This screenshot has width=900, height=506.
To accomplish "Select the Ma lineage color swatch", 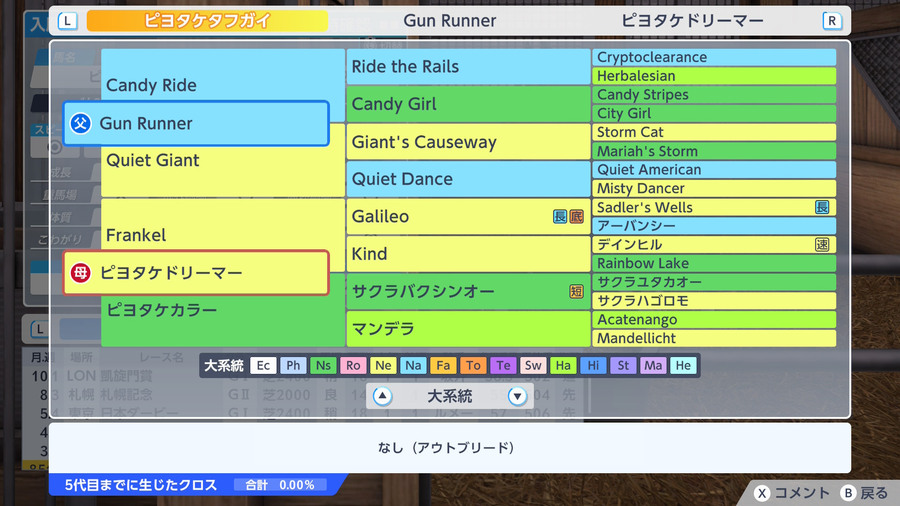I will (653, 365).
